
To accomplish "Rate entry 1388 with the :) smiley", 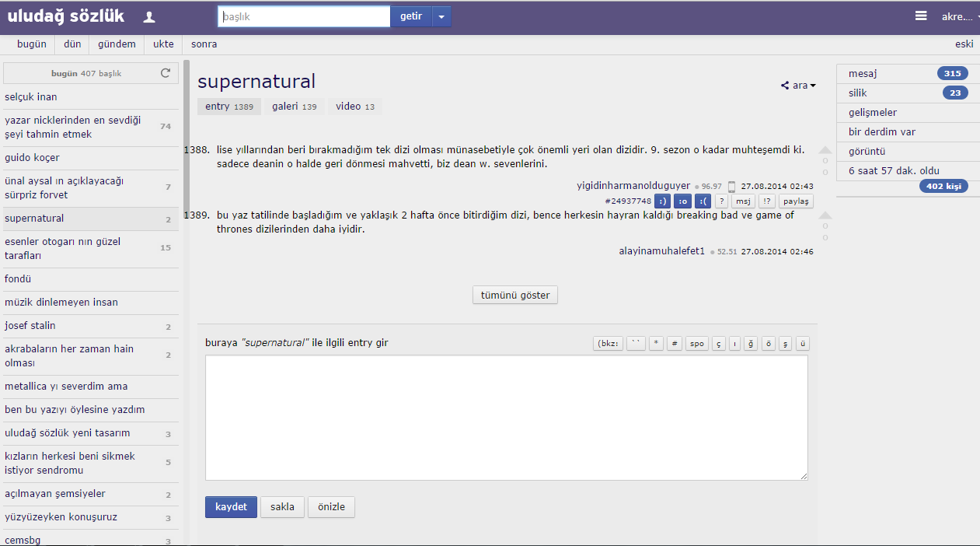I will tap(662, 201).
